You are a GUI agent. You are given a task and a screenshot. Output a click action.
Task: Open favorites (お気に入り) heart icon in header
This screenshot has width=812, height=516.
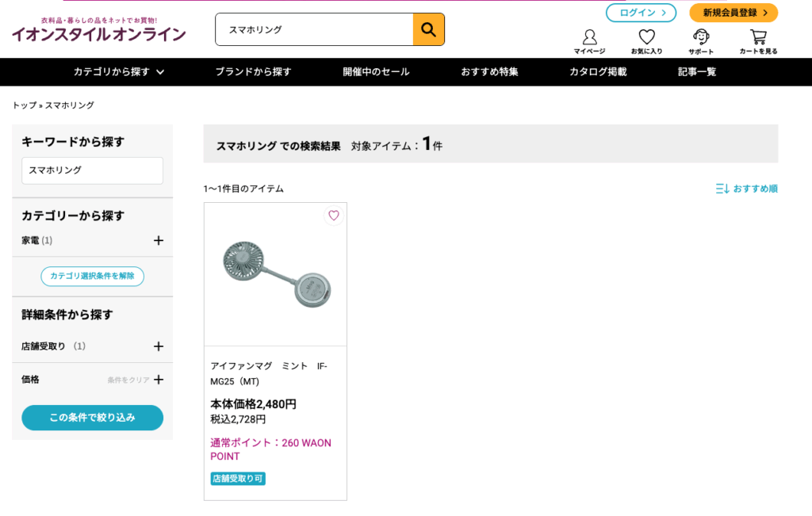pyautogui.click(x=646, y=41)
